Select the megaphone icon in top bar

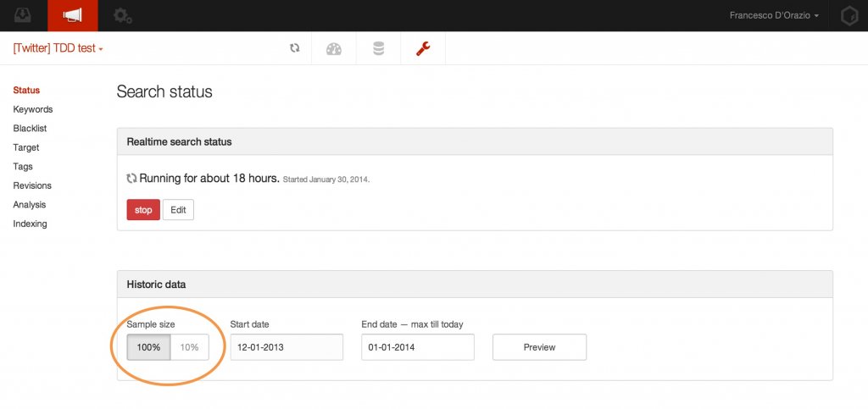coord(73,15)
